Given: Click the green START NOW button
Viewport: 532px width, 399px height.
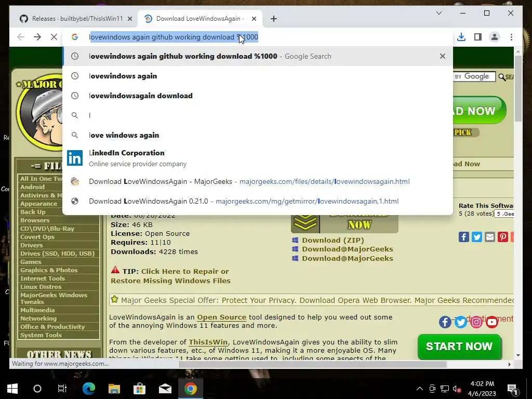Looking at the screenshot, I should pyautogui.click(x=459, y=347).
